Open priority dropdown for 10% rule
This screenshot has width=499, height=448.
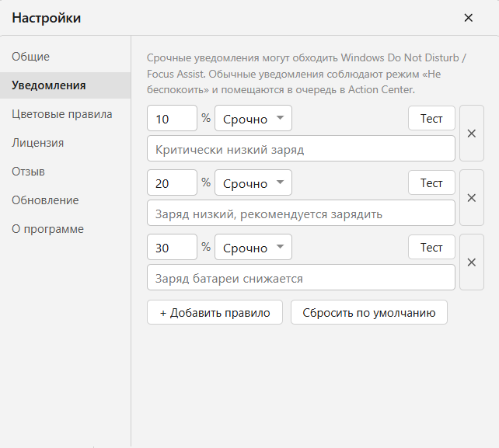point(253,118)
